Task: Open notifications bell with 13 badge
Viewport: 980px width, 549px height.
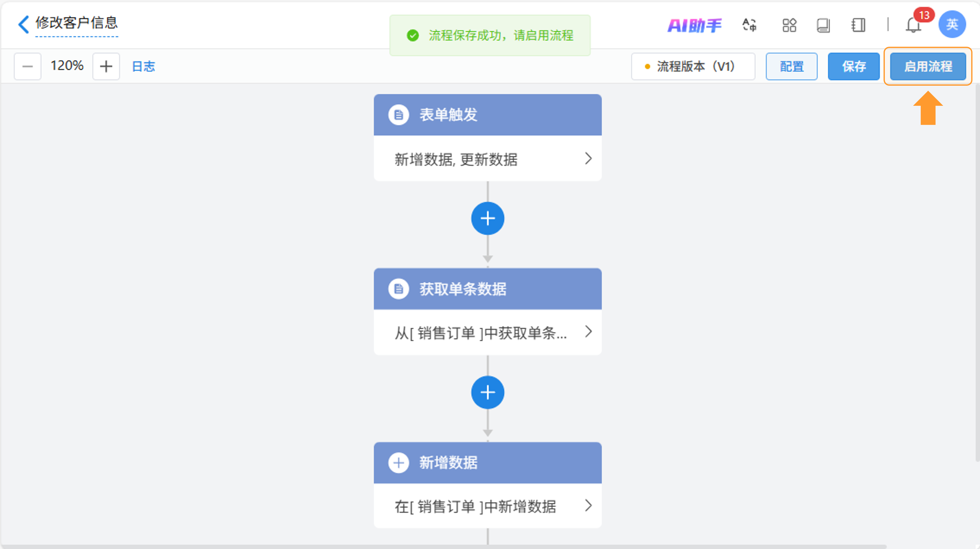Action: point(913,26)
